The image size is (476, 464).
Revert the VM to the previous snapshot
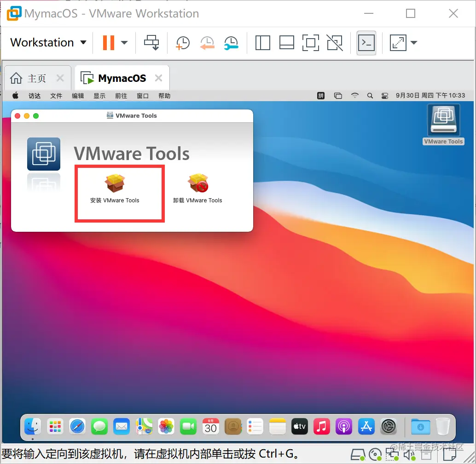pyautogui.click(x=207, y=43)
